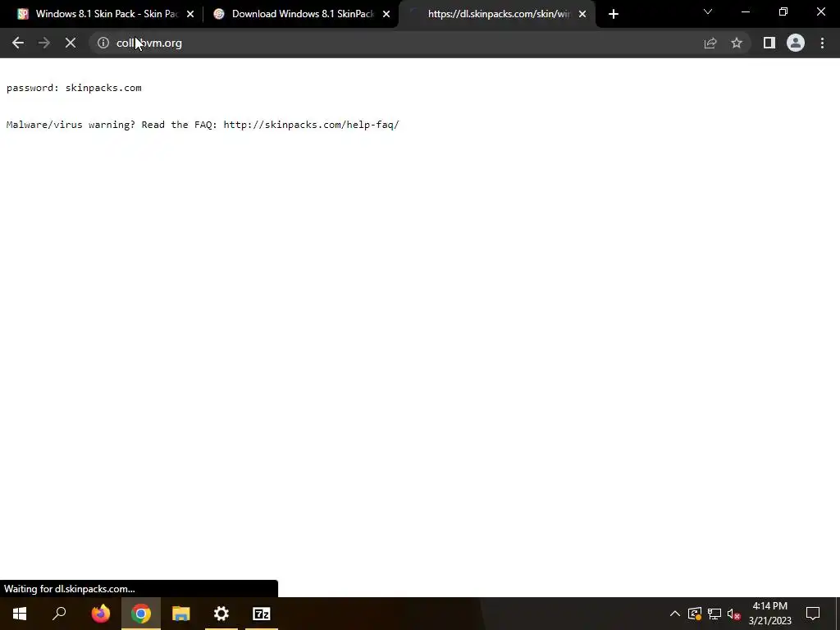The height and width of the screenshot is (630, 840).
Task: Click the Show desktop sliver at the taskbar's end
Action: (838, 614)
